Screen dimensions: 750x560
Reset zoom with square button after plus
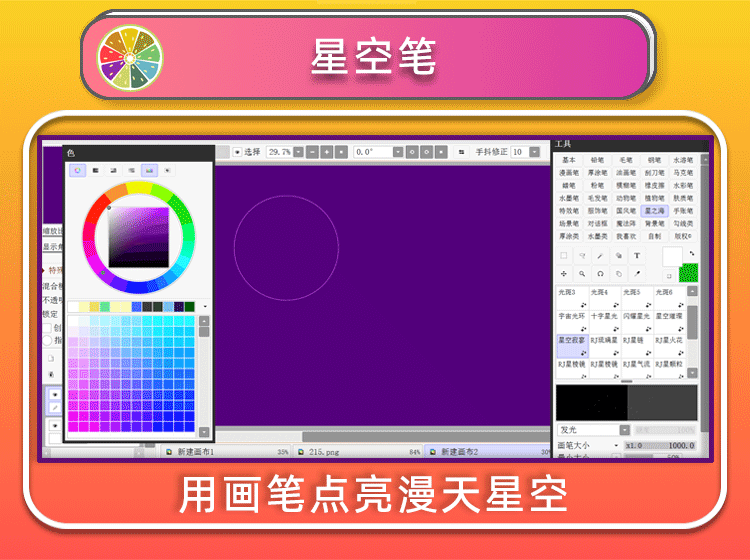coord(341,152)
